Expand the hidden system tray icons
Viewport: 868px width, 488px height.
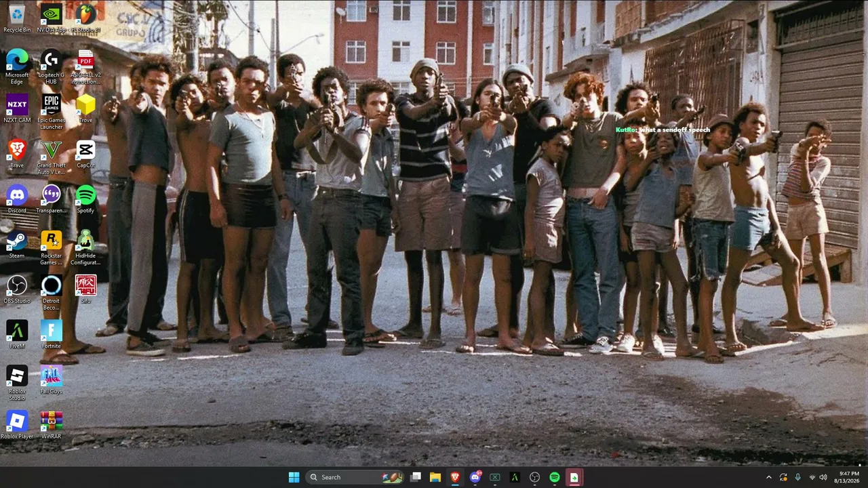coord(768,477)
